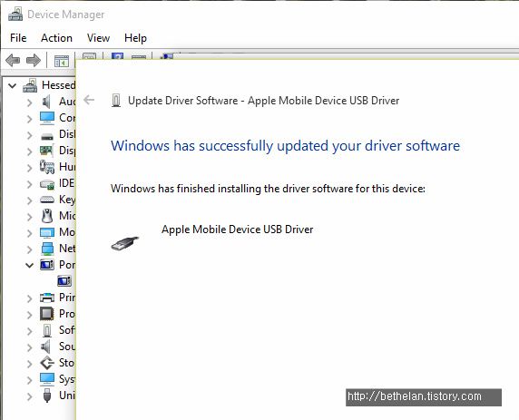Screen dimensions: 519x420
Task: Click the Forward toolbar arrow
Action: pos(34,61)
